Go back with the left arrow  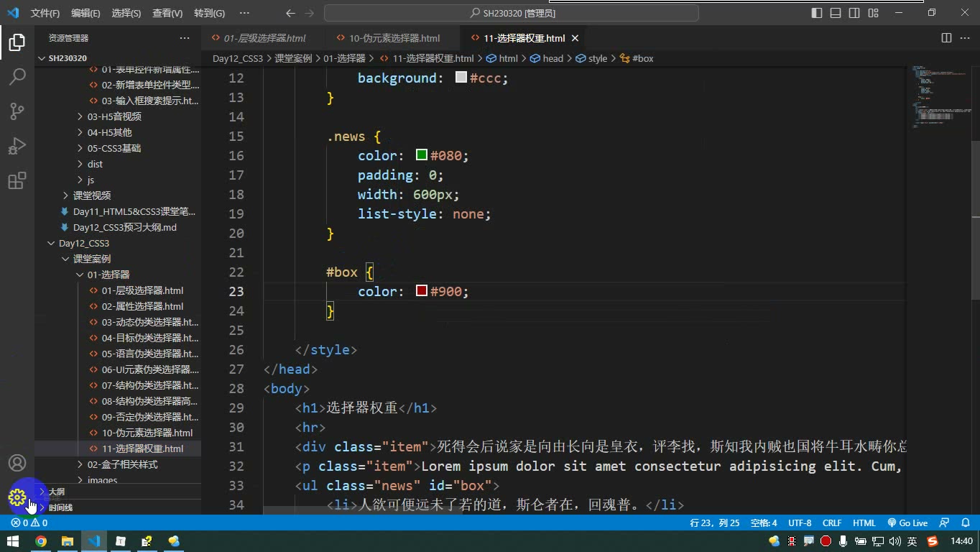pyautogui.click(x=290, y=13)
